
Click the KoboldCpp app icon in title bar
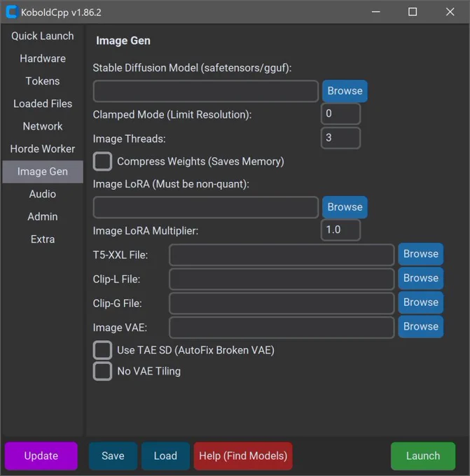click(x=11, y=12)
